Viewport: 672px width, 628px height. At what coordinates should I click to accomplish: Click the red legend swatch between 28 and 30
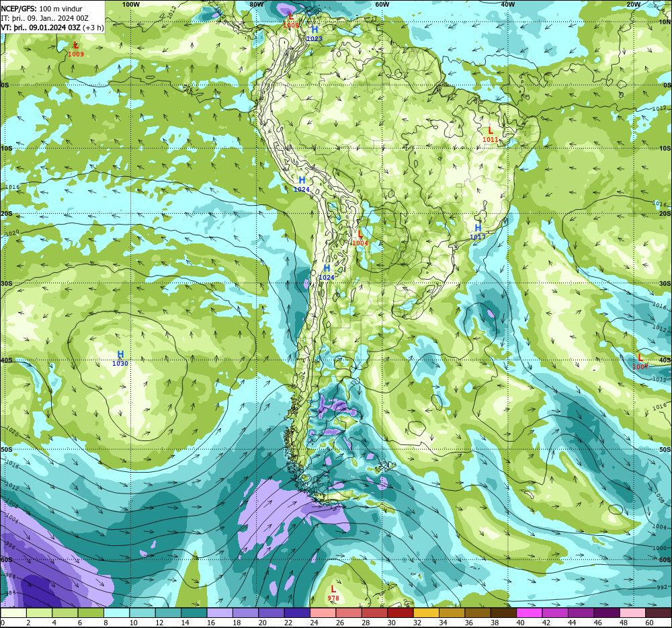tap(375, 613)
